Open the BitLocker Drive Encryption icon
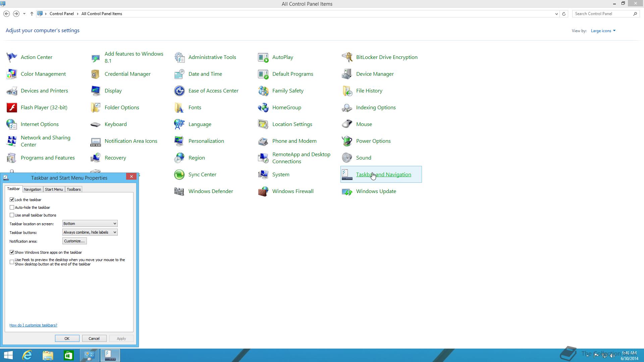 pyautogui.click(x=347, y=57)
